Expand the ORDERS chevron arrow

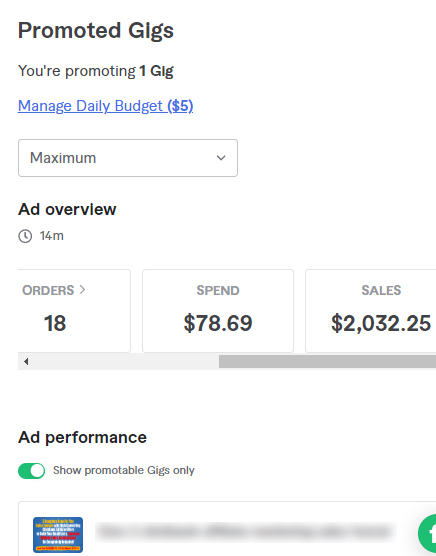point(82,290)
